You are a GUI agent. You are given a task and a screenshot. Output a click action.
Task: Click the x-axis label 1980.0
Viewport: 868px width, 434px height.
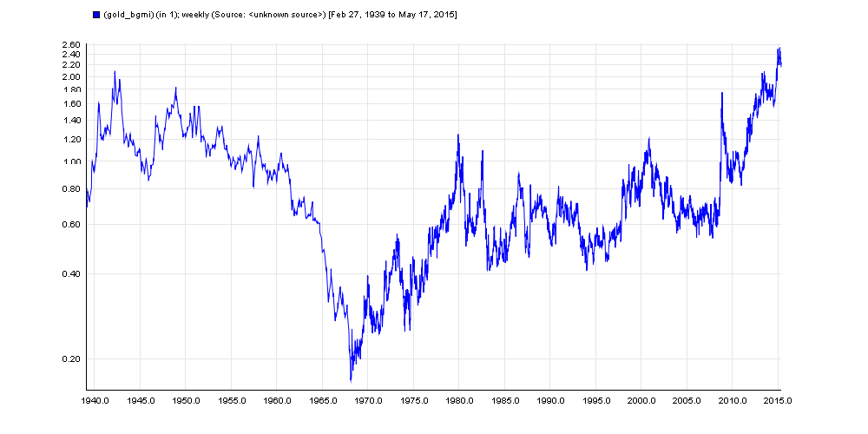click(458, 401)
